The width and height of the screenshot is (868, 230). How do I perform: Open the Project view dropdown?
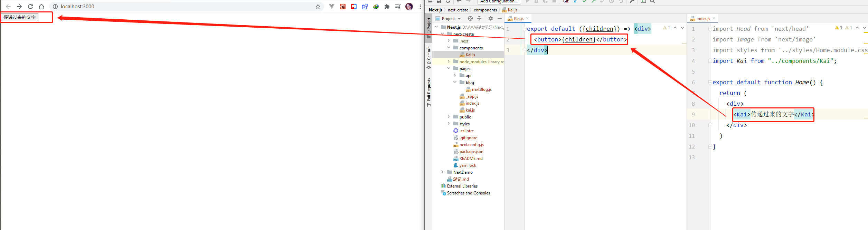pos(448,19)
